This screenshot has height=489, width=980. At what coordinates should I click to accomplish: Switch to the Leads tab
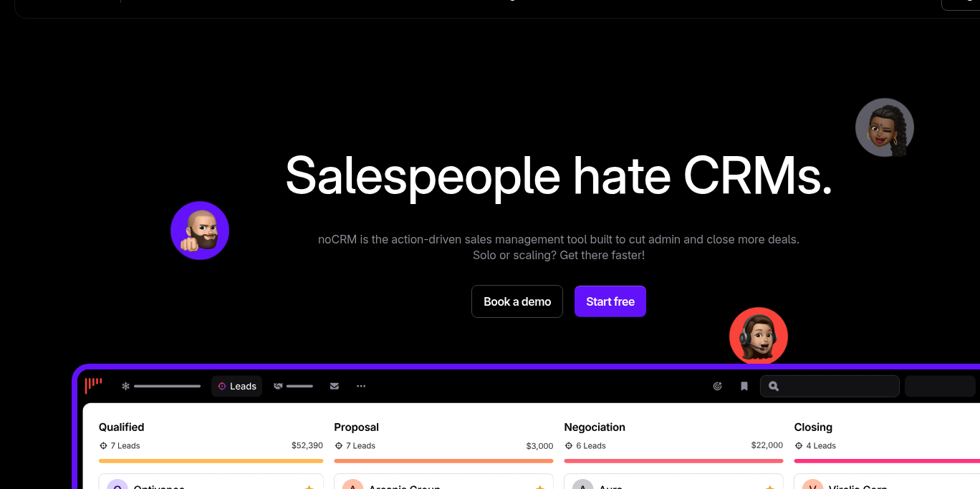pos(236,386)
